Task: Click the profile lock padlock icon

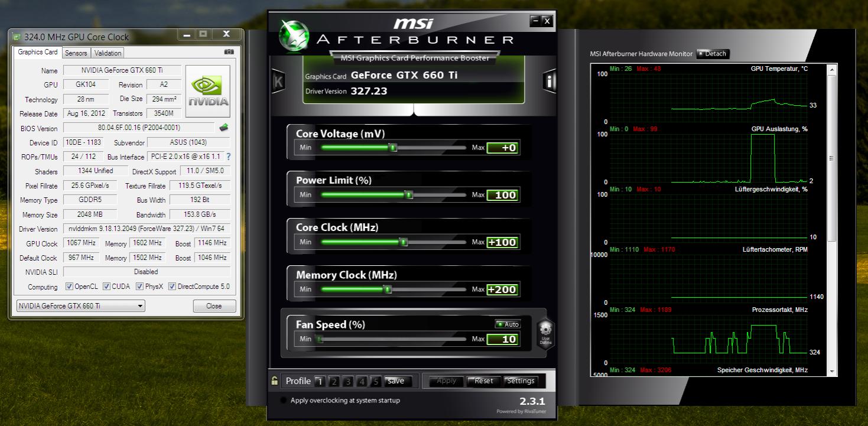Action: click(x=274, y=381)
